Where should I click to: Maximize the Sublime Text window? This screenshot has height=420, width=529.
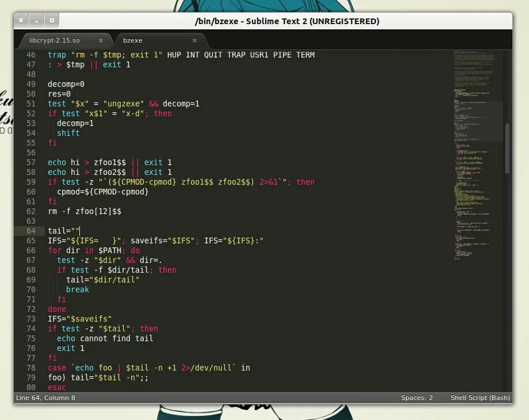(x=52, y=21)
